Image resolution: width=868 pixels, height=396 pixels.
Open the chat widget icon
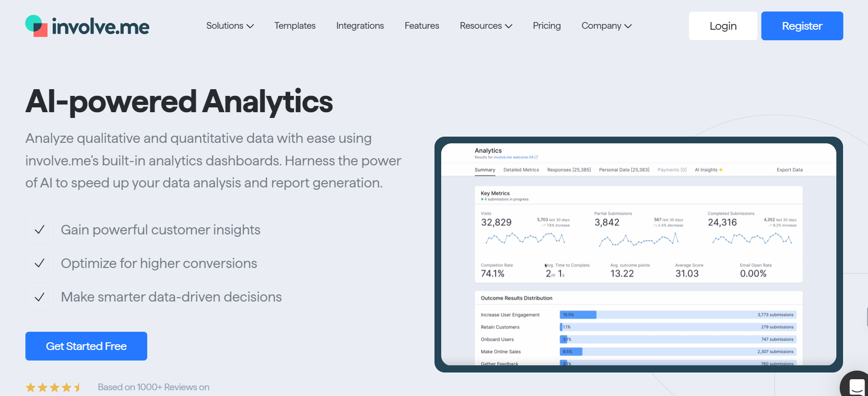coord(856,385)
